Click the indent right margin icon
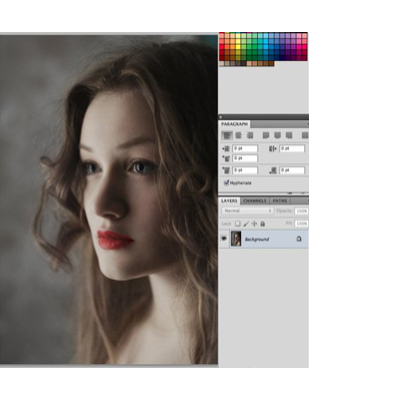The width and height of the screenshot is (398, 405). coord(273,149)
